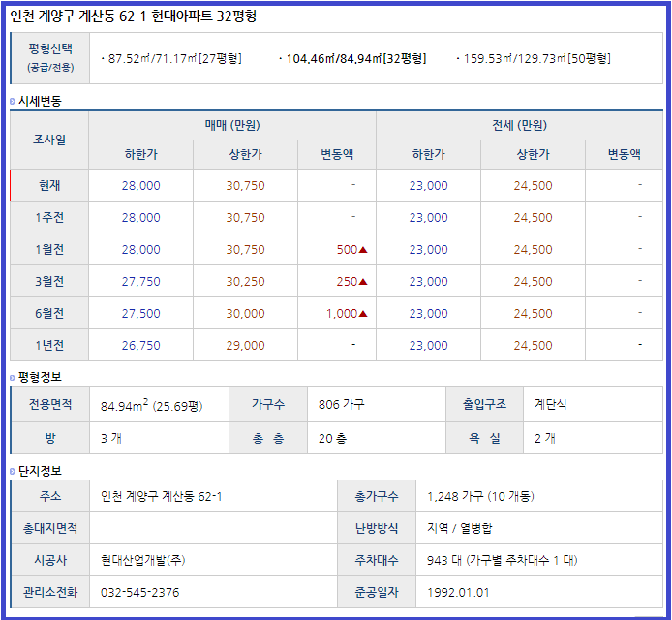
Task: Click 500 change amount in 1월전 row
Action: click(348, 250)
